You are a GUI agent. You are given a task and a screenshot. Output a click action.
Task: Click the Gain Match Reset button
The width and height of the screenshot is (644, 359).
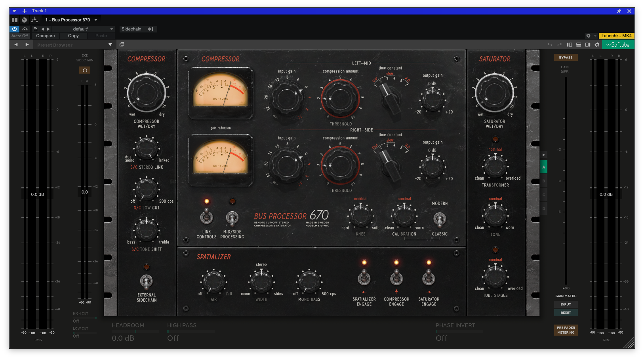pos(566,313)
